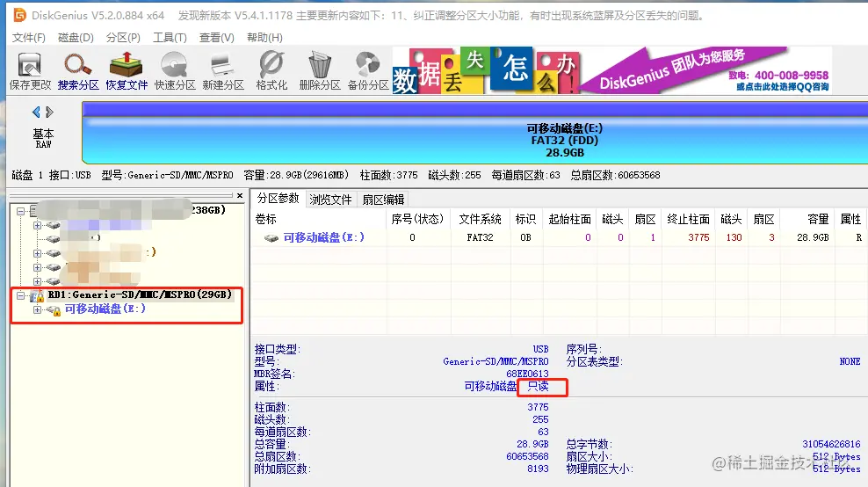Image resolution: width=868 pixels, height=487 pixels.
Task: Click the 附加扇区数 value 8193
Action: click(x=538, y=469)
